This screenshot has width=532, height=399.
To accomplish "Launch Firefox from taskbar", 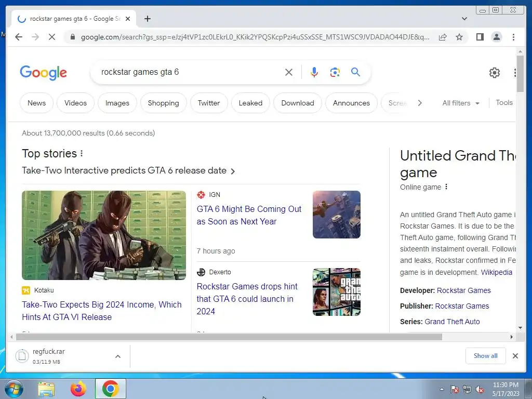I will click(78, 389).
